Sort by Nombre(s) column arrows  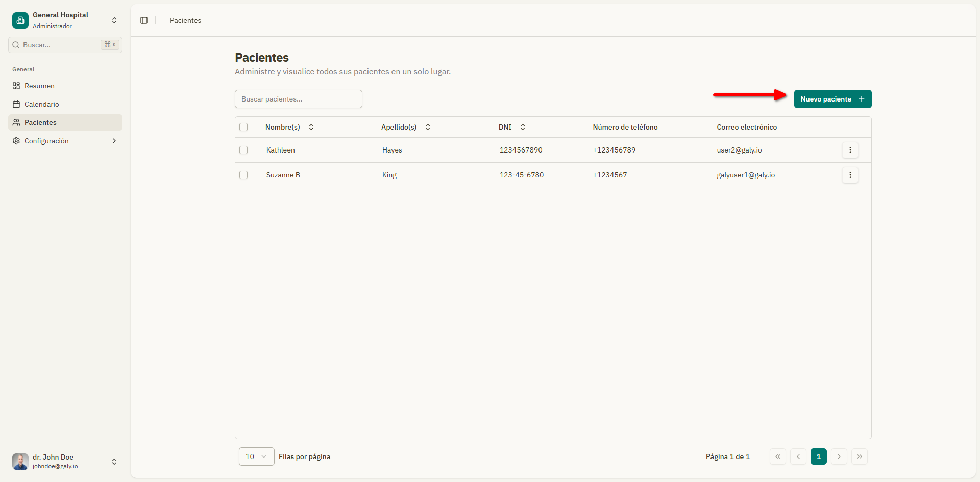tap(311, 127)
